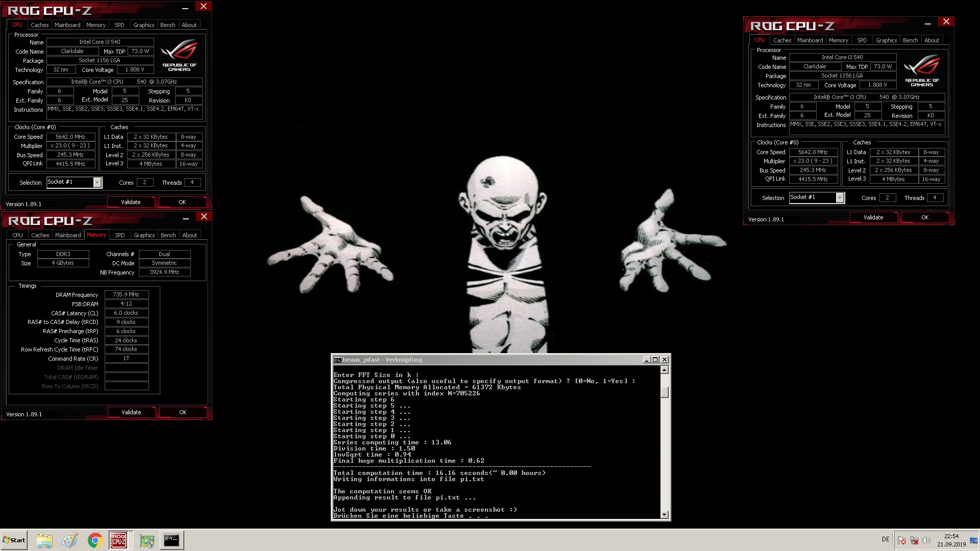Viewport: 980px width, 551px height.
Task: Click the console line 'The computation seems OK'
Action: click(x=382, y=492)
